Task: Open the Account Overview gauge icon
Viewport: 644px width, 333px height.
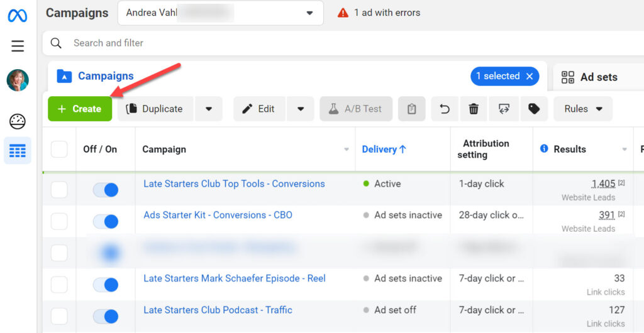Action: 18,121
